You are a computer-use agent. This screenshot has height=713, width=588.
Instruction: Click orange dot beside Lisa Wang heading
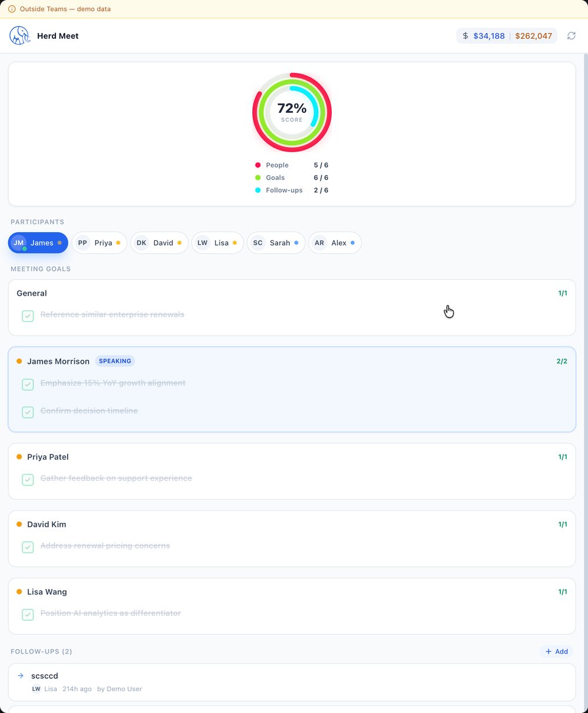coord(19,592)
